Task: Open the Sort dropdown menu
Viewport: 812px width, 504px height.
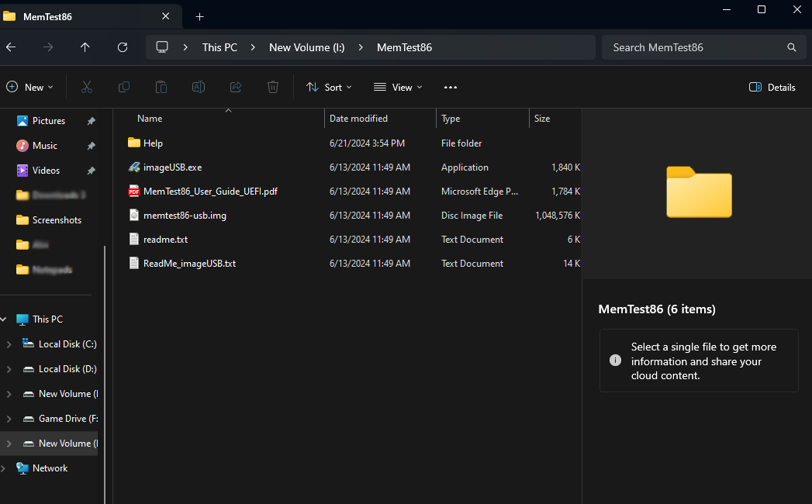Action: 330,87
